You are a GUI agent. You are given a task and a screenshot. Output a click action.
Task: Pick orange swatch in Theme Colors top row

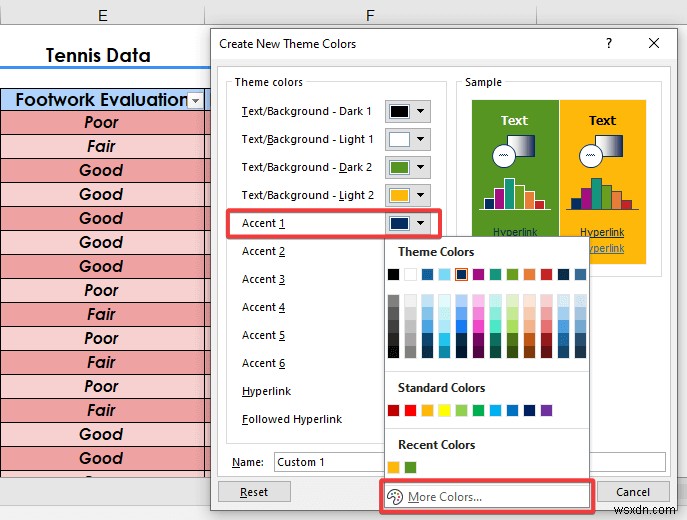pos(529,275)
